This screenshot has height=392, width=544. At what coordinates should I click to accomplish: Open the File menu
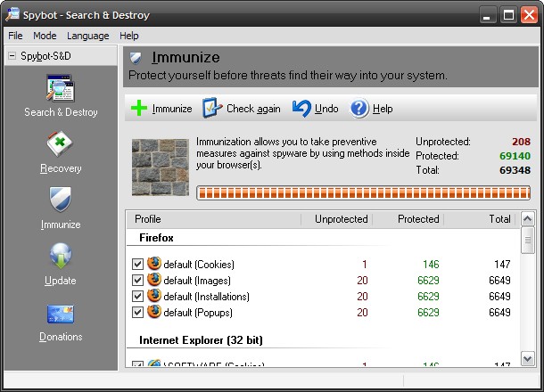point(15,36)
